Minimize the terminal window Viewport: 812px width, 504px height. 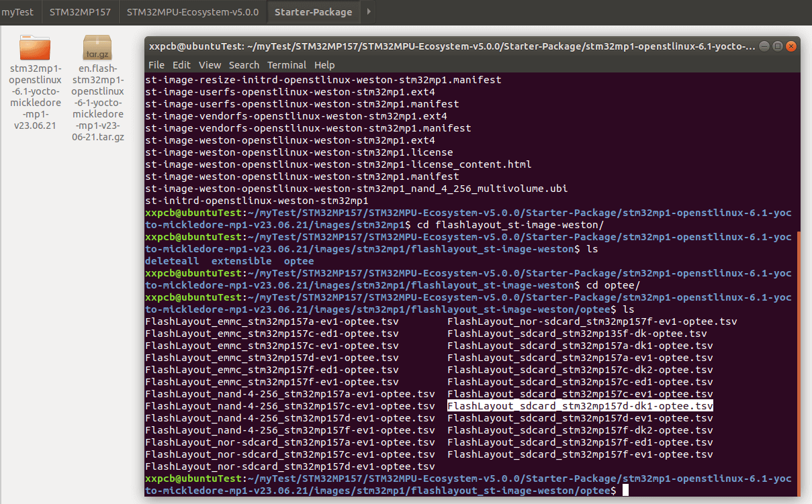[764, 46]
